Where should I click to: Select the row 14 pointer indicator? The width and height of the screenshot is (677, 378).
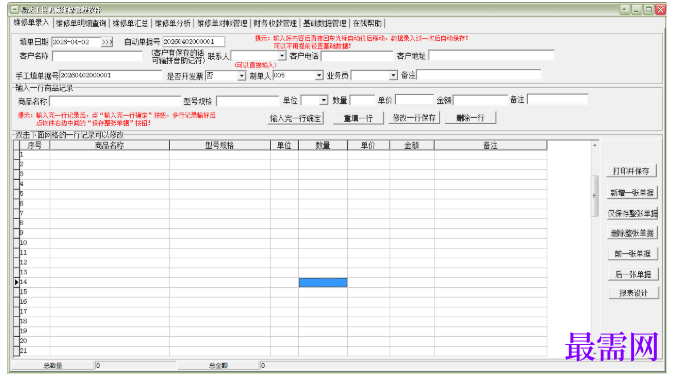tap(16, 282)
